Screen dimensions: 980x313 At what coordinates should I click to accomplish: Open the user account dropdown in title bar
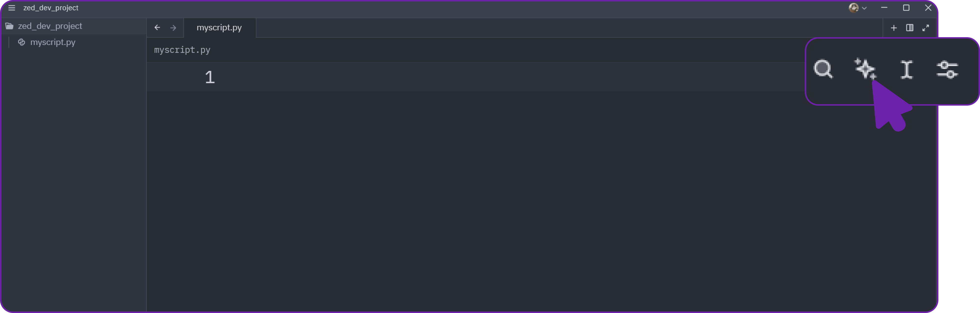click(x=864, y=8)
